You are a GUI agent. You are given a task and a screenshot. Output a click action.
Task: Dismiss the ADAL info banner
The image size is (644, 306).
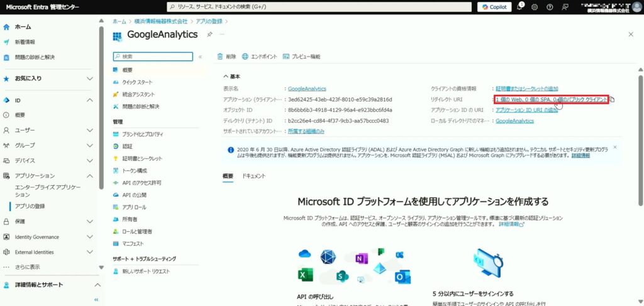pos(615,147)
